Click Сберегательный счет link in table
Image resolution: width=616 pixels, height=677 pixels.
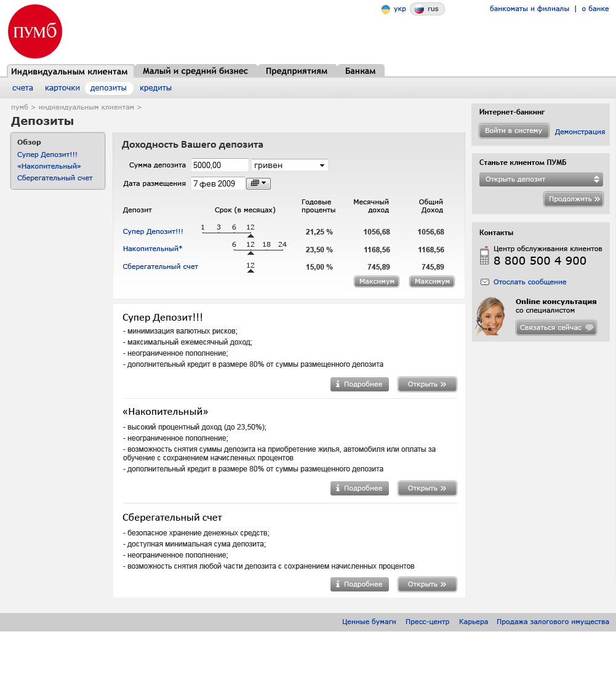coord(160,266)
